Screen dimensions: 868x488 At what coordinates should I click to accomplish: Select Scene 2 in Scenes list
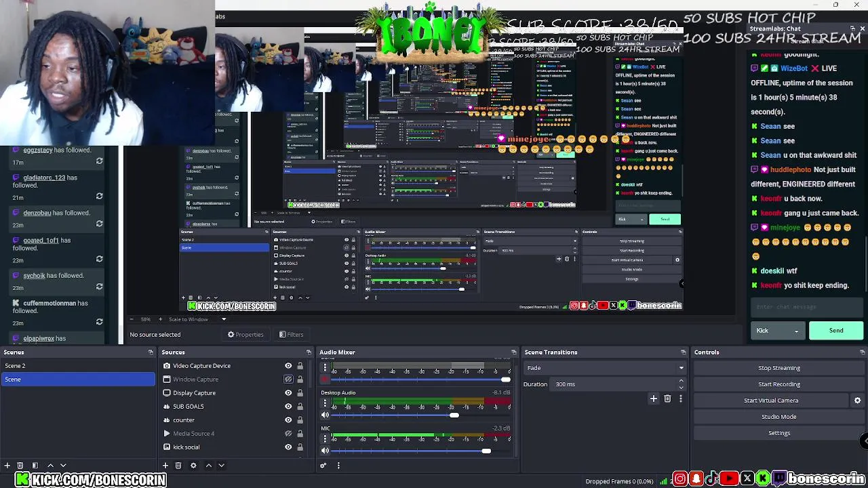point(78,366)
